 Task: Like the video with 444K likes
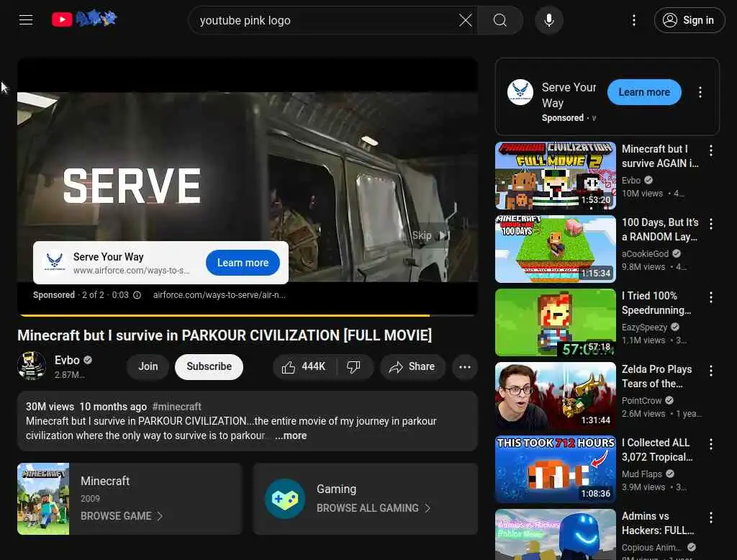tap(304, 367)
